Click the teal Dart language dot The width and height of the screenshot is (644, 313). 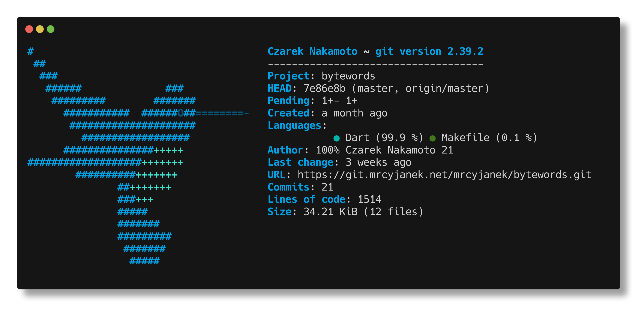click(336, 138)
